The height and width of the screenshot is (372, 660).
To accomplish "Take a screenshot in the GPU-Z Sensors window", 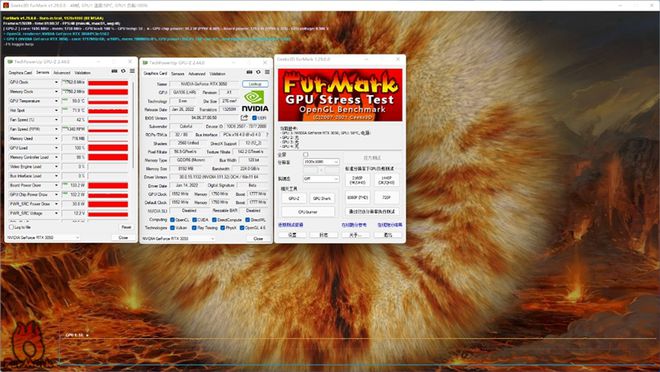I will click(114, 71).
